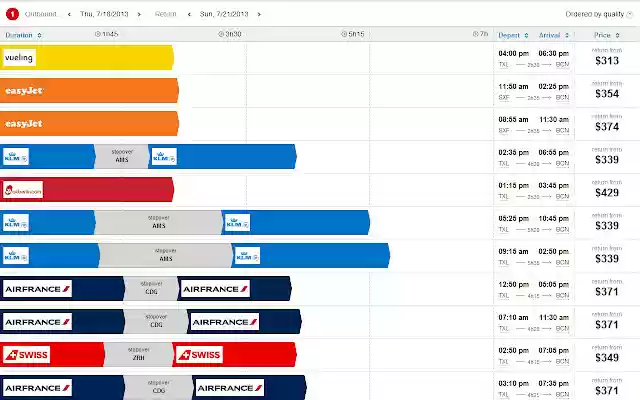This screenshot has width=640, height=400.
Task: Select the $339 price for 02:35 pm flight
Action: pyautogui.click(x=607, y=160)
